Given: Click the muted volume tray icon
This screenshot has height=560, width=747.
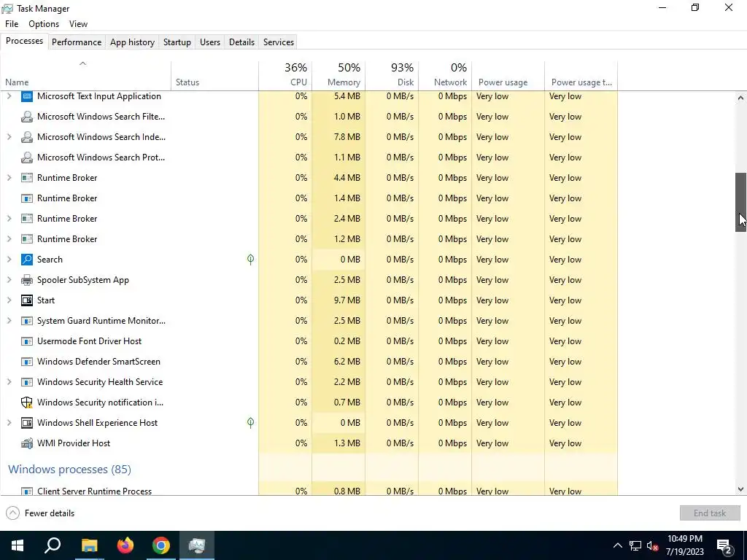Looking at the screenshot, I should pos(653,545).
